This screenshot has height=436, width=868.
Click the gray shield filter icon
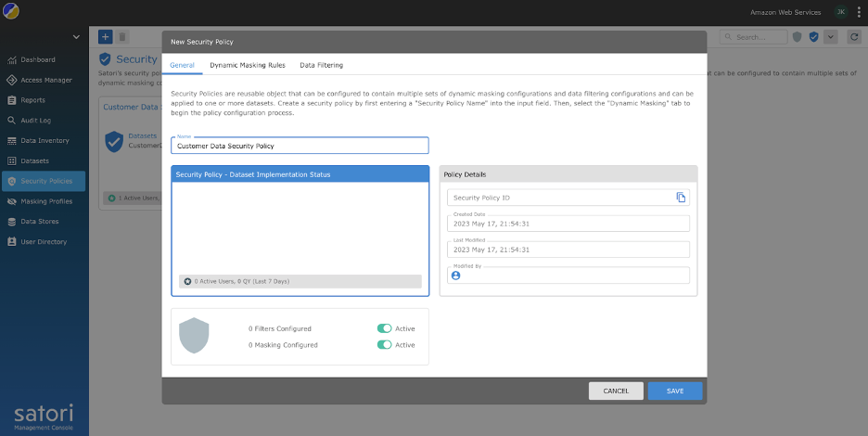[797, 36]
